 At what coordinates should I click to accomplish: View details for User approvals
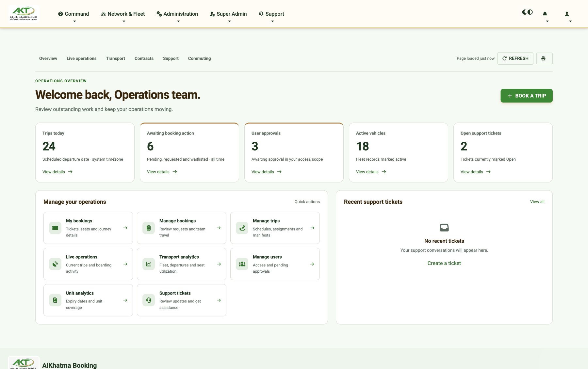point(267,172)
